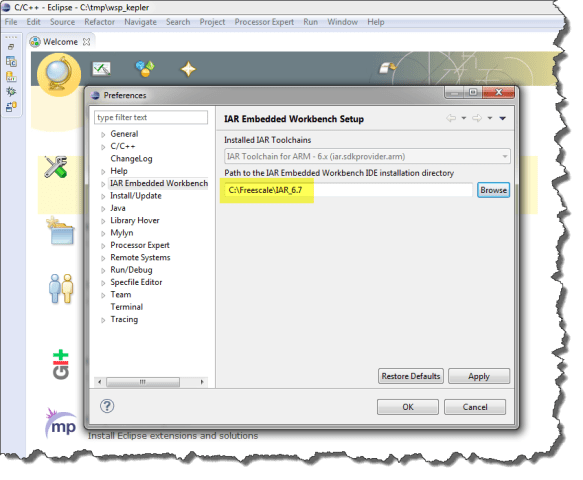Open the Window menu

[342, 22]
